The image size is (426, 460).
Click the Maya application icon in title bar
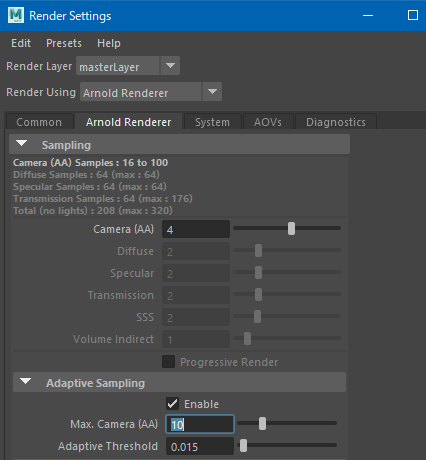click(x=16, y=15)
